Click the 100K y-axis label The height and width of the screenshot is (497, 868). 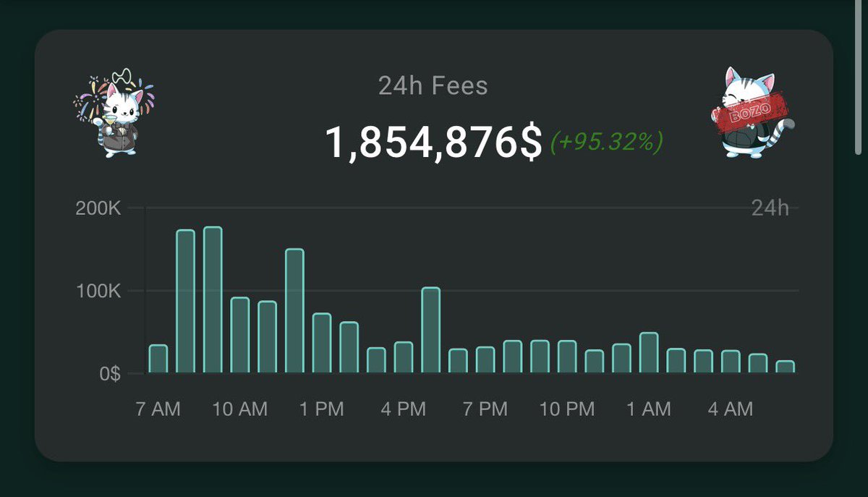(98, 292)
